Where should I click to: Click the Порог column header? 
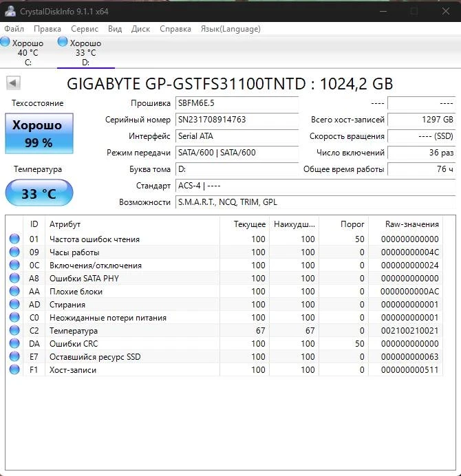click(x=344, y=224)
